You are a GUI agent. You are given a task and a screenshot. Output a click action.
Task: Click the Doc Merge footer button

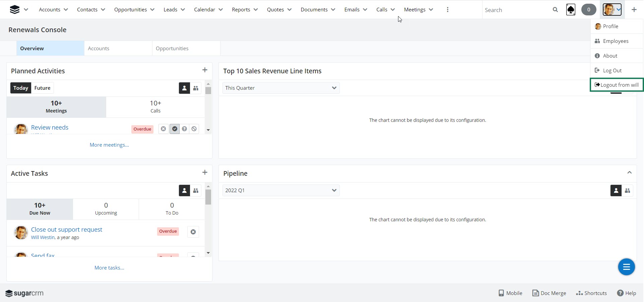coord(549,293)
